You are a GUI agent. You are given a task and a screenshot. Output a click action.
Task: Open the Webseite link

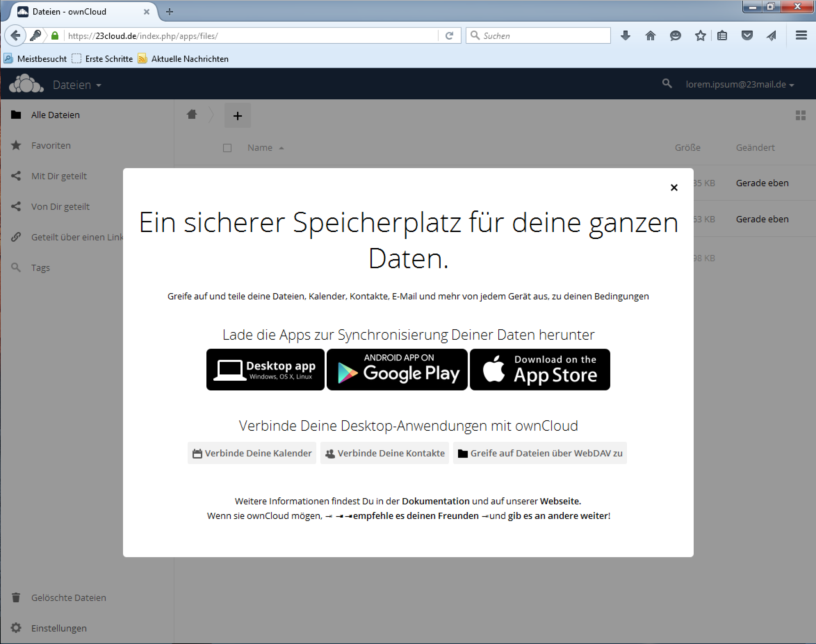[x=560, y=501]
